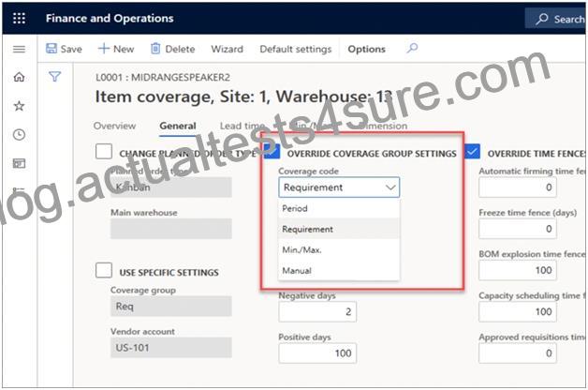Click the Save button
This screenshot has width=588, height=390.
point(64,49)
